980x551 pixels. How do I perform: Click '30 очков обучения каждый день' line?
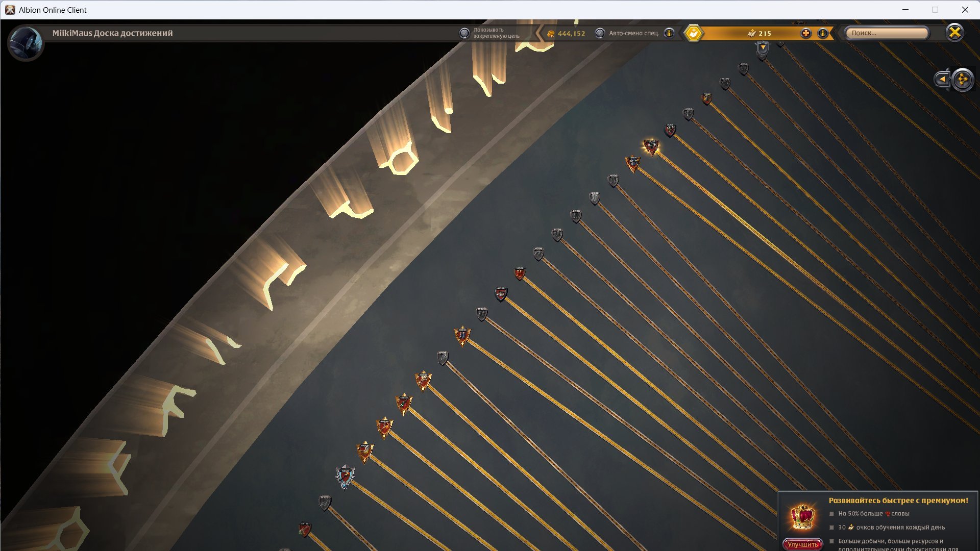[x=891, y=528]
